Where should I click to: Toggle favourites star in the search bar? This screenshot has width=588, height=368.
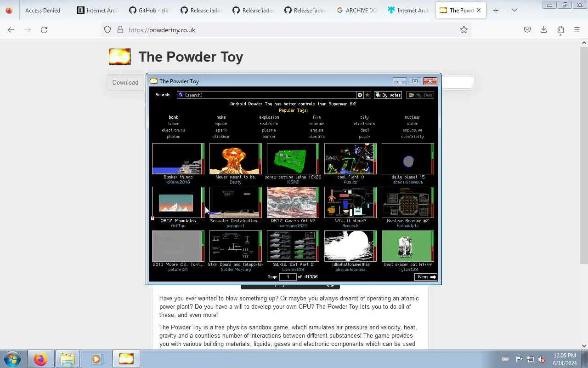tap(367, 95)
